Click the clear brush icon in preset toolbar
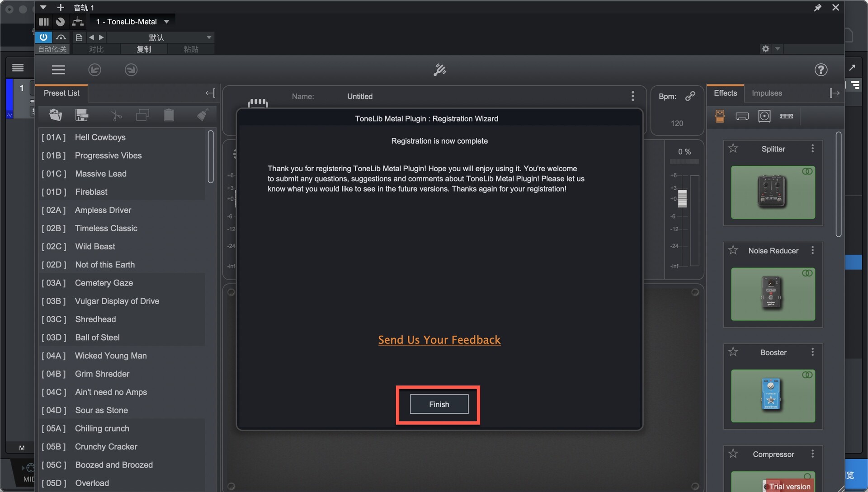868x492 pixels. pyautogui.click(x=203, y=115)
